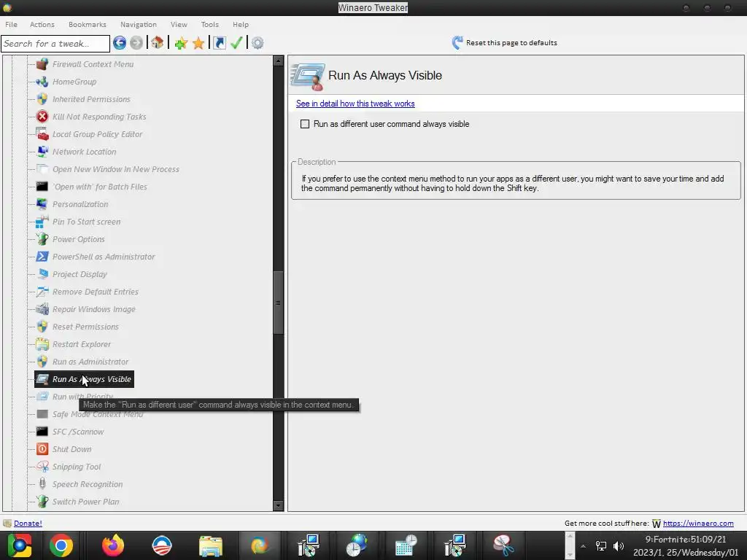The width and height of the screenshot is (747, 560).
Task: Select Run as Administrator tree item
Action: coord(90,362)
